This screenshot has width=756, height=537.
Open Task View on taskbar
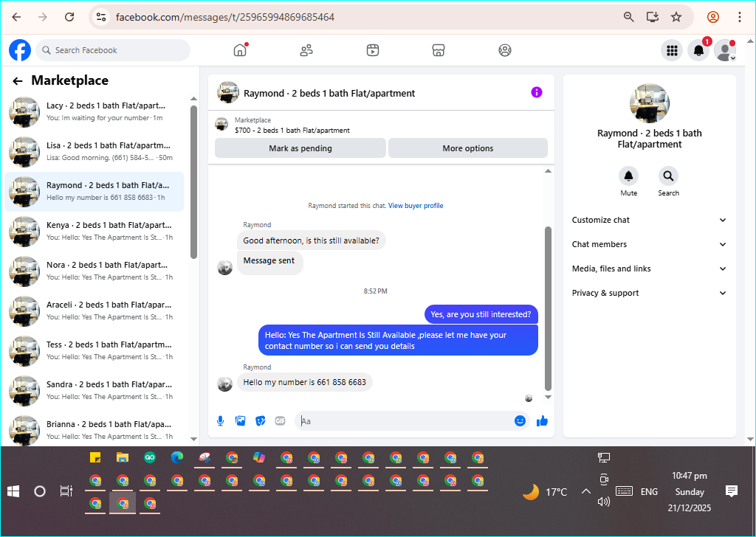66,491
